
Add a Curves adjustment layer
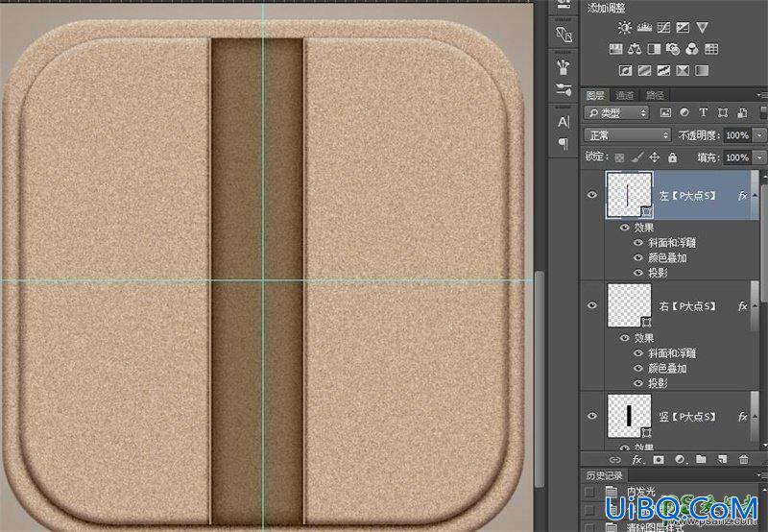(663, 28)
